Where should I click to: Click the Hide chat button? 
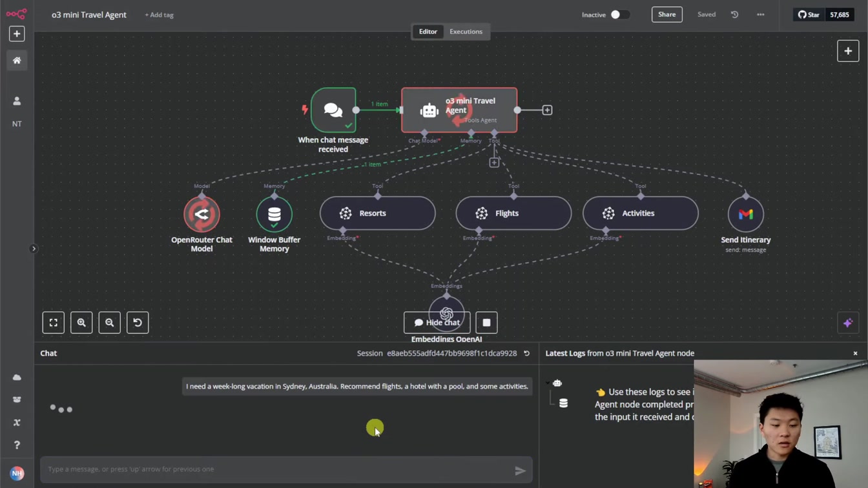pos(437,323)
